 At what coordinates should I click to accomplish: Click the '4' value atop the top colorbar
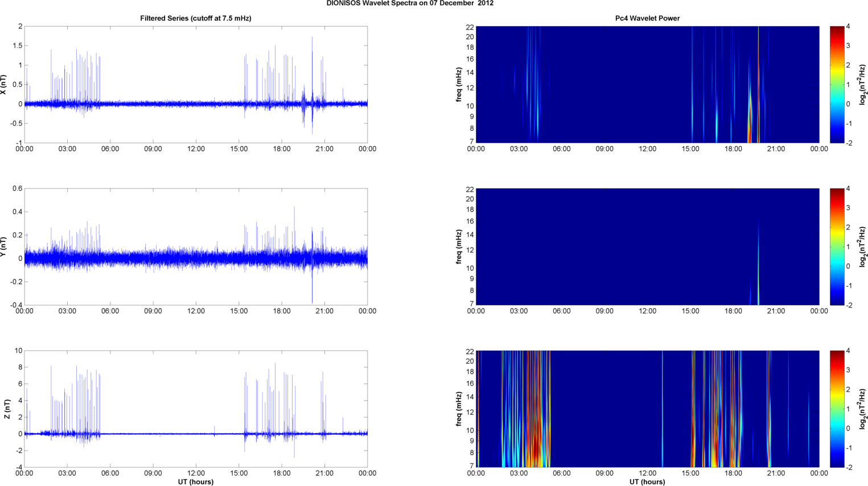pos(848,26)
